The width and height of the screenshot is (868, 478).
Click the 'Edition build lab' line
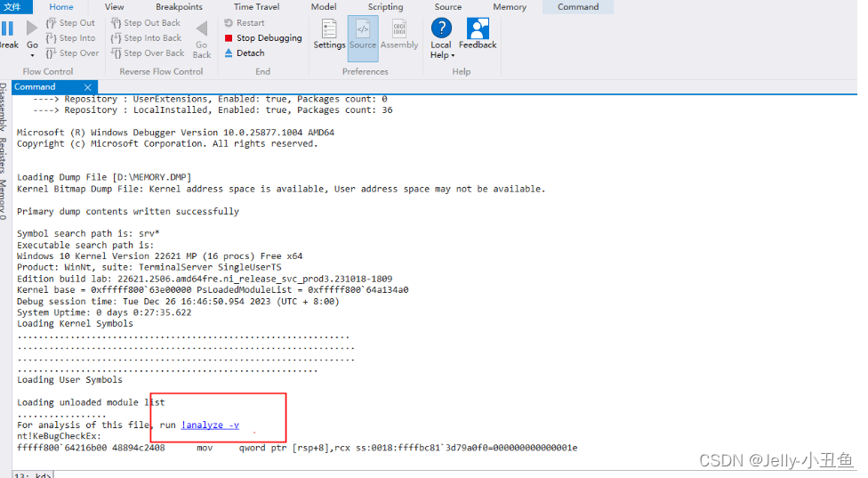205,279
